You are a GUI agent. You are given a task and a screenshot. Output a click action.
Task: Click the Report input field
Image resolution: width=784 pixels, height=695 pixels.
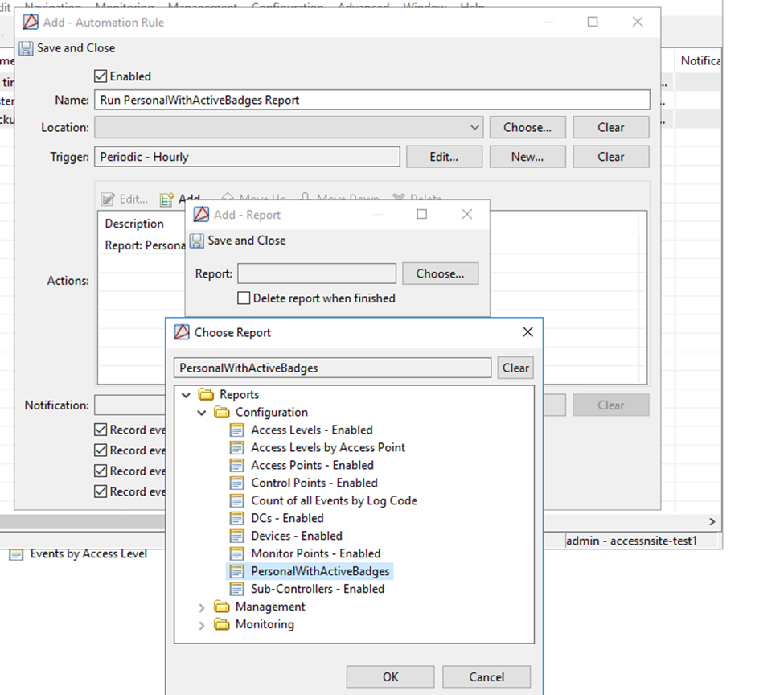pos(317,273)
